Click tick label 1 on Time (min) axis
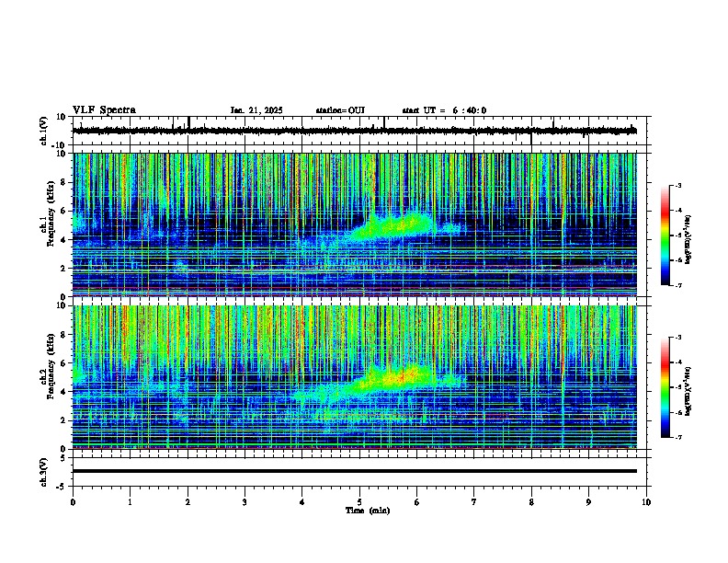This screenshot has width=728, height=563. pyautogui.click(x=130, y=502)
